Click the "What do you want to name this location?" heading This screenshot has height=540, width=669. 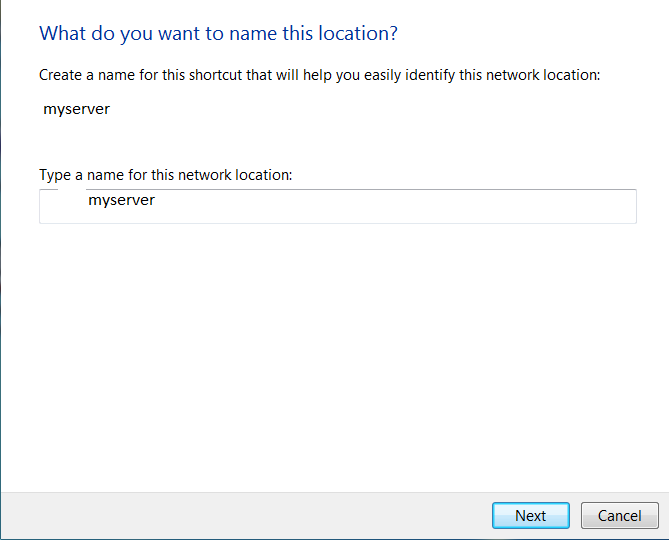pyautogui.click(x=218, y=33)
